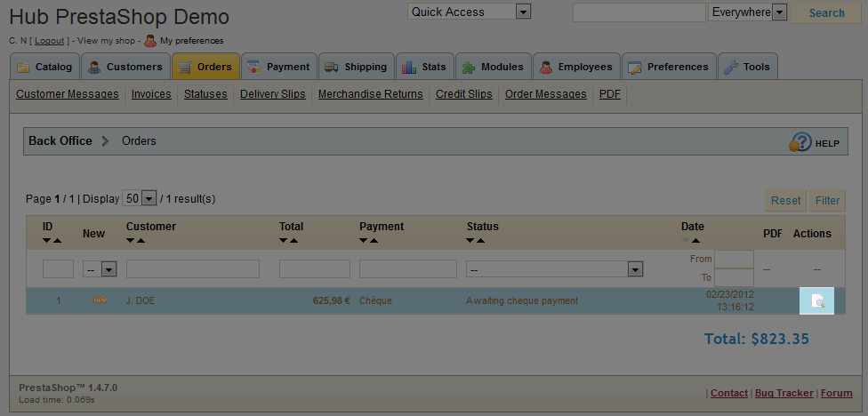Sort the Total column ascending
Screen dimensions: 868x416
pyautogui.click(x=293, y=241)
